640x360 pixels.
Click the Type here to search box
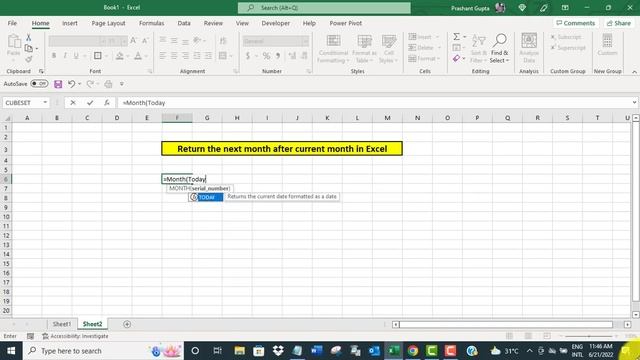pyautogui.click(x=104, y=351)
